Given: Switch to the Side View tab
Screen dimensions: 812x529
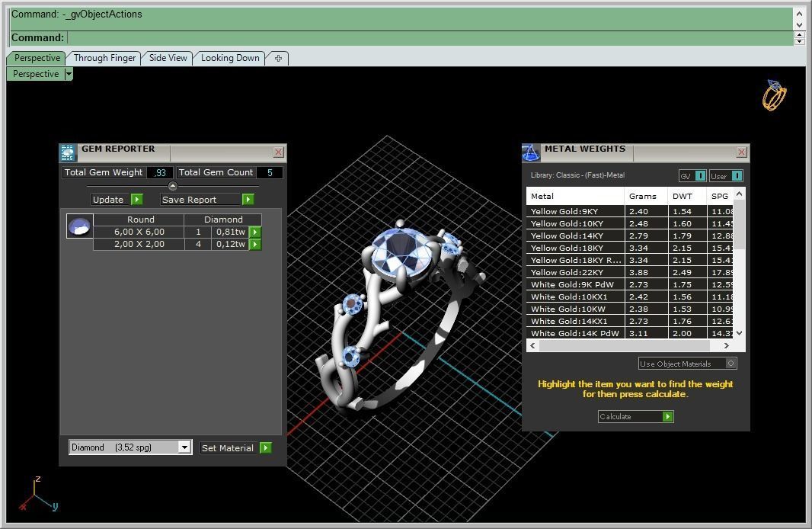Looking at the screenshot, I should point(168,58).
